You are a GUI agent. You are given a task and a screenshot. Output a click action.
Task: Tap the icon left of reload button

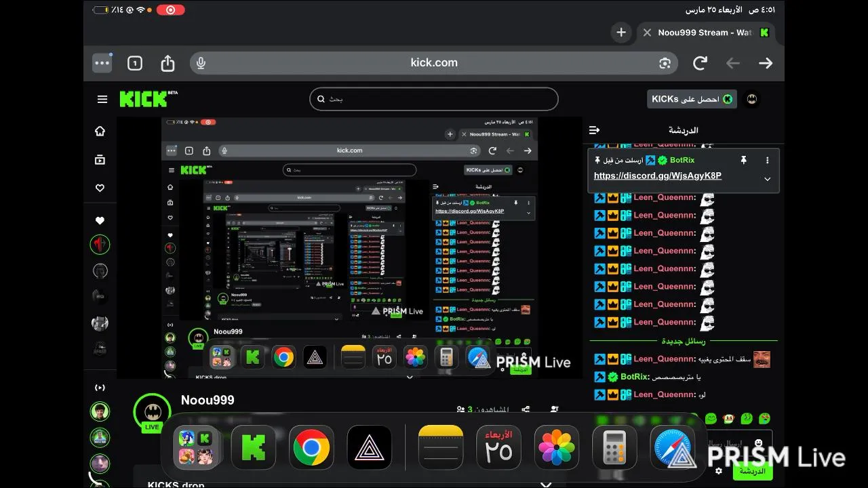[x=665, y=63]
